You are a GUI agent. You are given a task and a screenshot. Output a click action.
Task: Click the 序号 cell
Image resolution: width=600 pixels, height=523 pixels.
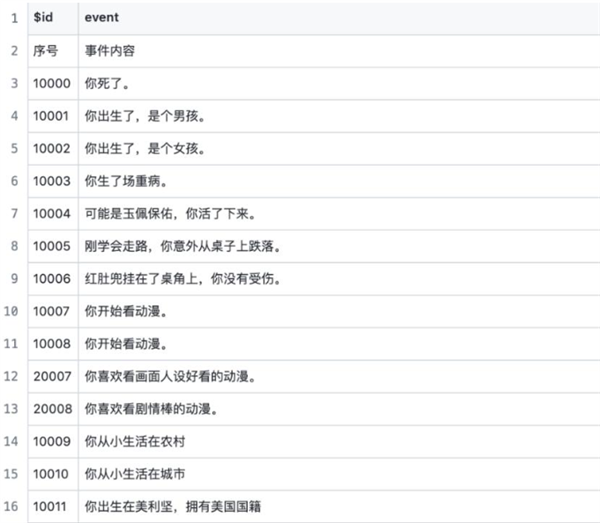click(44, 50)
